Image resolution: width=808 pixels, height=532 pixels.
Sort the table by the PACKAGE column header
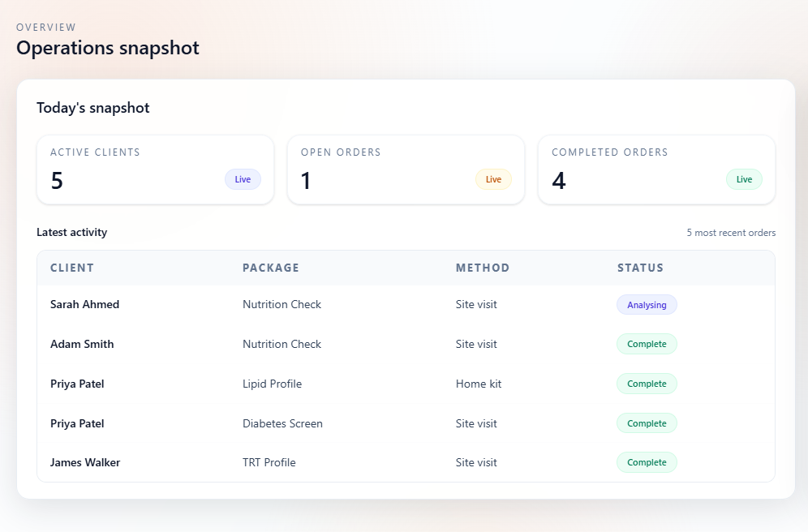point(270,268)
